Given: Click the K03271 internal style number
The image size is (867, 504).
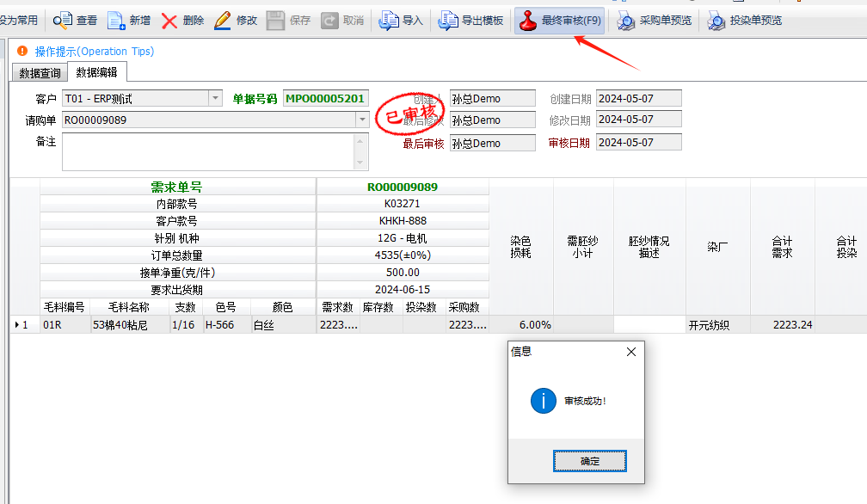Looking at the screenshot, I should pyautogui.click(x=403, y=203).
